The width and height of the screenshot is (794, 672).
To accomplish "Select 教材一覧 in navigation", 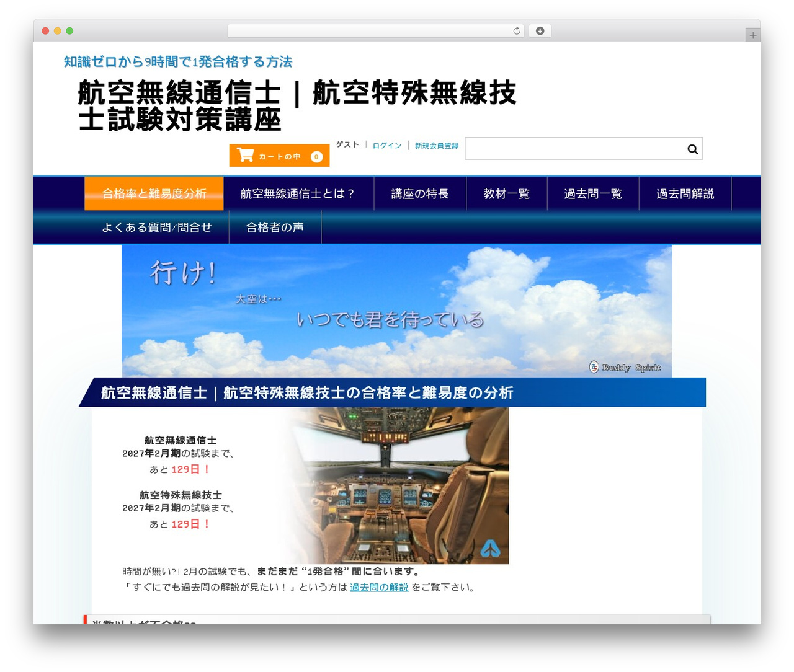I will tap(507, 194).
